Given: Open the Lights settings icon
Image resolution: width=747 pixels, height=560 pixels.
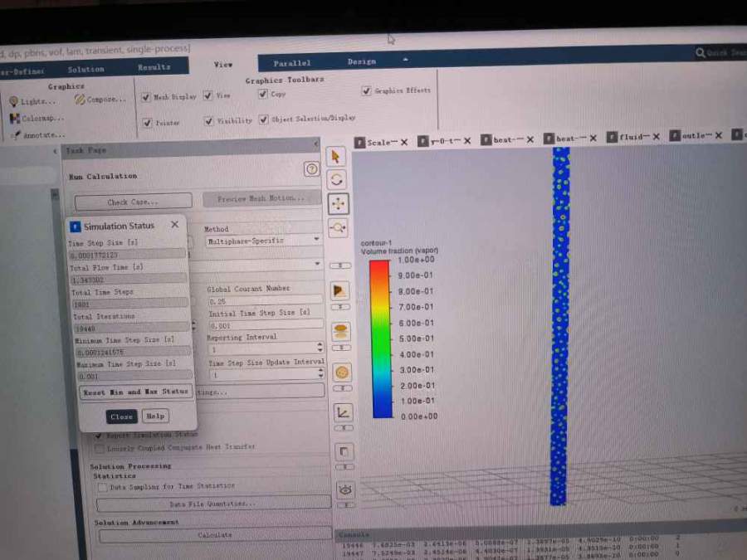Looking at the screenshot, I should click(14, 101).
